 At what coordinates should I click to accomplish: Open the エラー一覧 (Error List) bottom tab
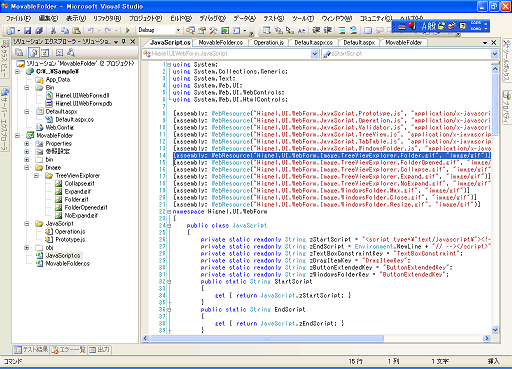pos(68,349)
